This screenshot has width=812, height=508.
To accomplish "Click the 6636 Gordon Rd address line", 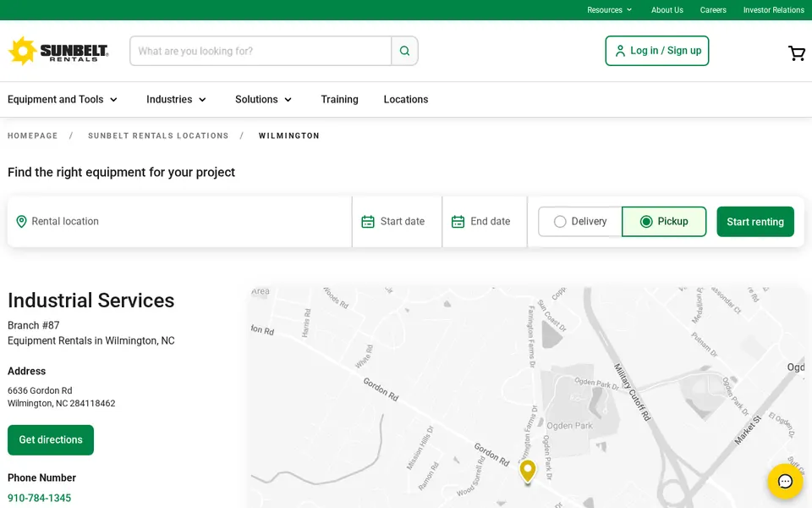I will (40, 390).
